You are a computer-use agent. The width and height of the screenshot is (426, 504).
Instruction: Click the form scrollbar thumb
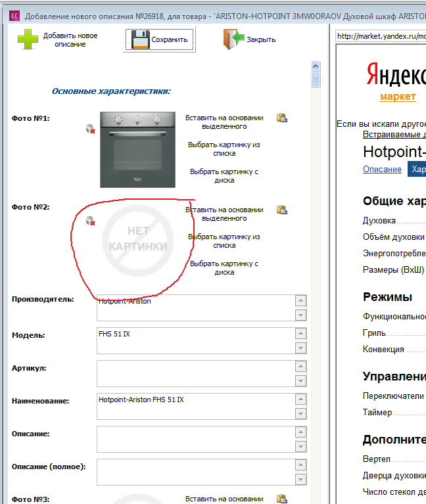(316, 80)
